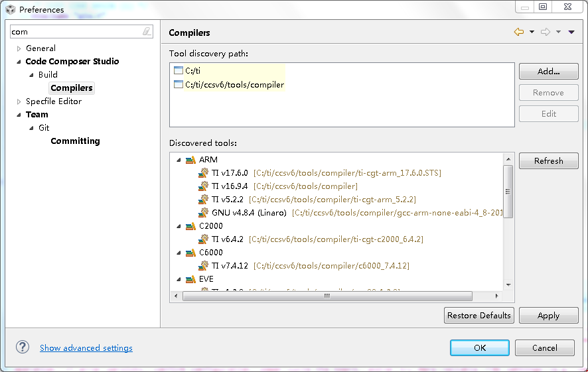Image resolution: width=588 pixels, height=372 pixels.
Task: Click the C6000 toolchain group icon
Action: [x=190, y=253]
